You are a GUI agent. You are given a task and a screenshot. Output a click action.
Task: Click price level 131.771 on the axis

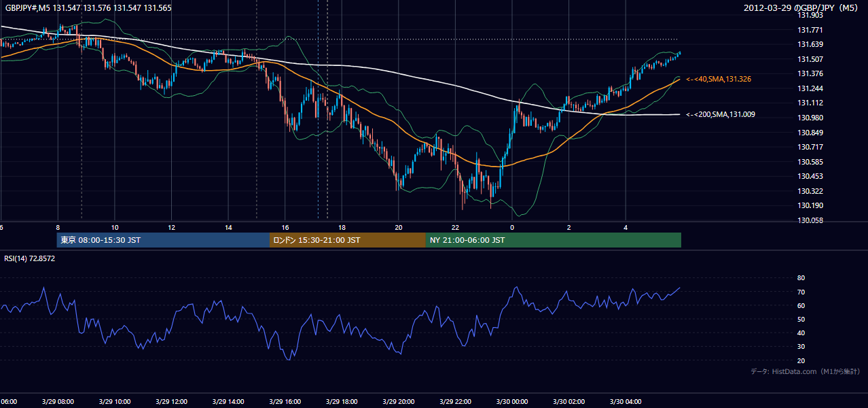810,30
